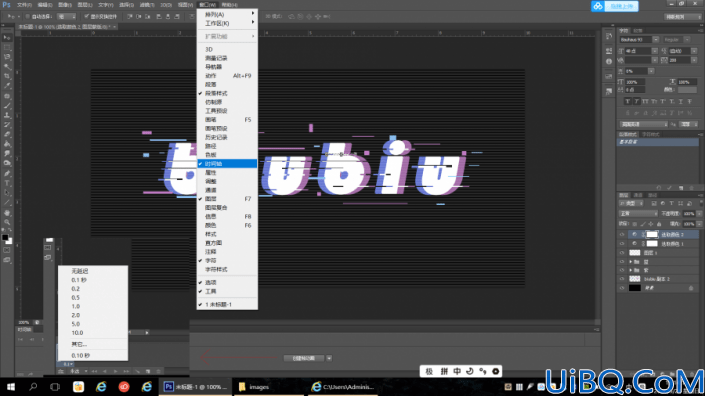Screen dimensions: 705x396
Task: Open the 帮助(H) menu
Action: click(229, 5)
